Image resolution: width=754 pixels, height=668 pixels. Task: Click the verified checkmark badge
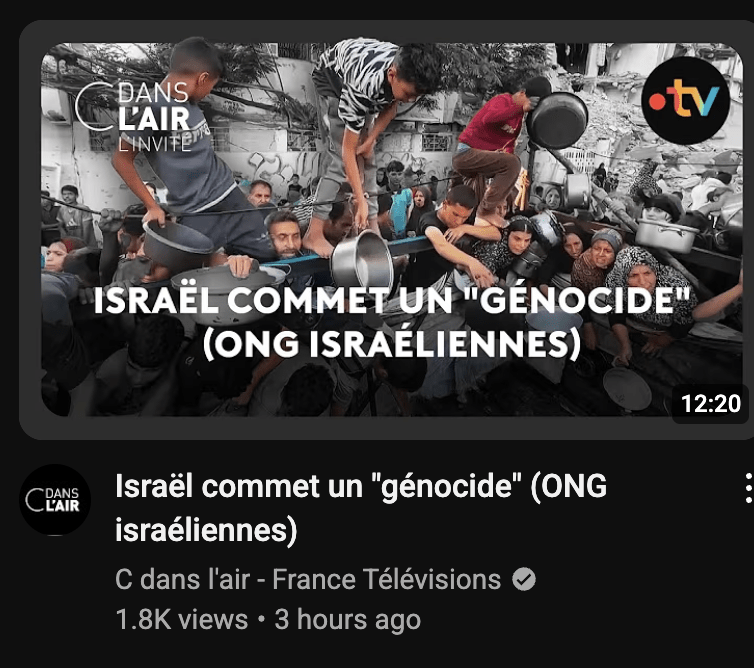524,579
